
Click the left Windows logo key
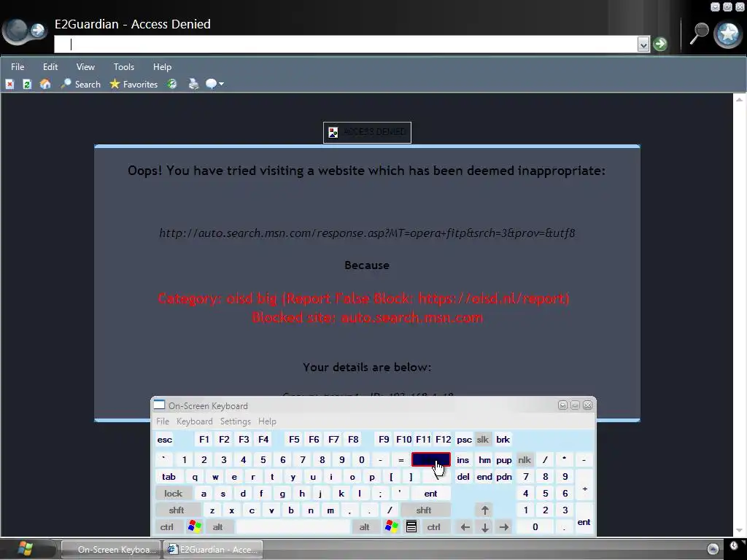tap(195, 526)
